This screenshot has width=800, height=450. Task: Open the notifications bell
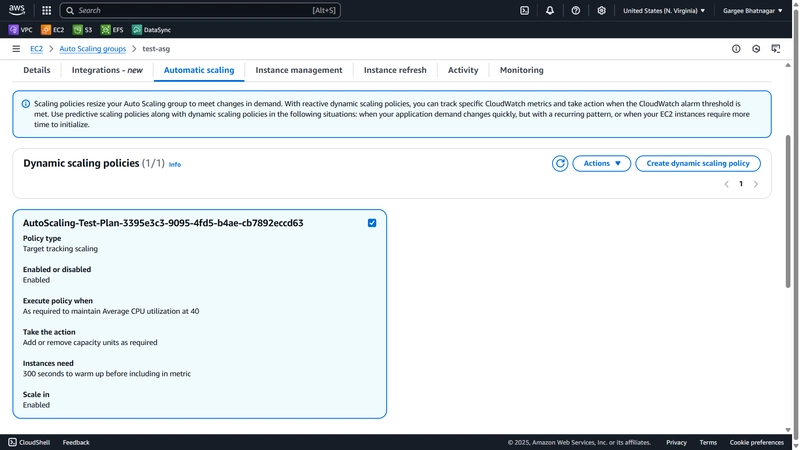(x=549, y=10)
